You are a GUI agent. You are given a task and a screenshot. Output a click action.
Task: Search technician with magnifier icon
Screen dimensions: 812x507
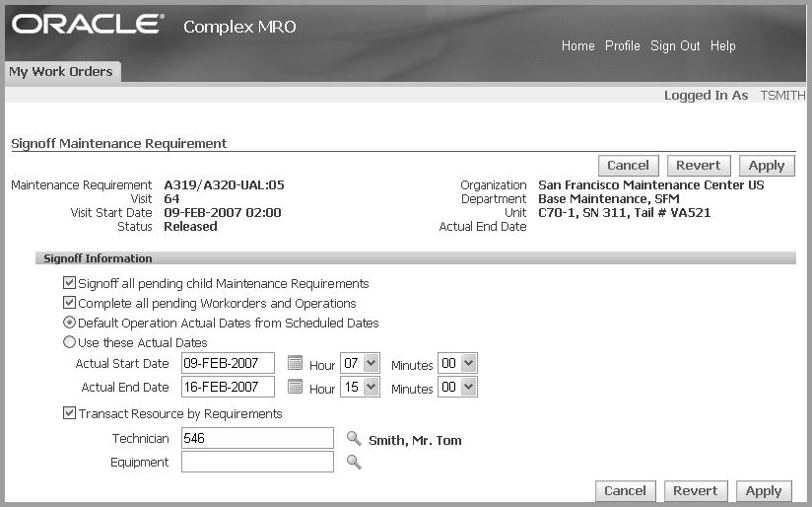(x=354, y=439)
